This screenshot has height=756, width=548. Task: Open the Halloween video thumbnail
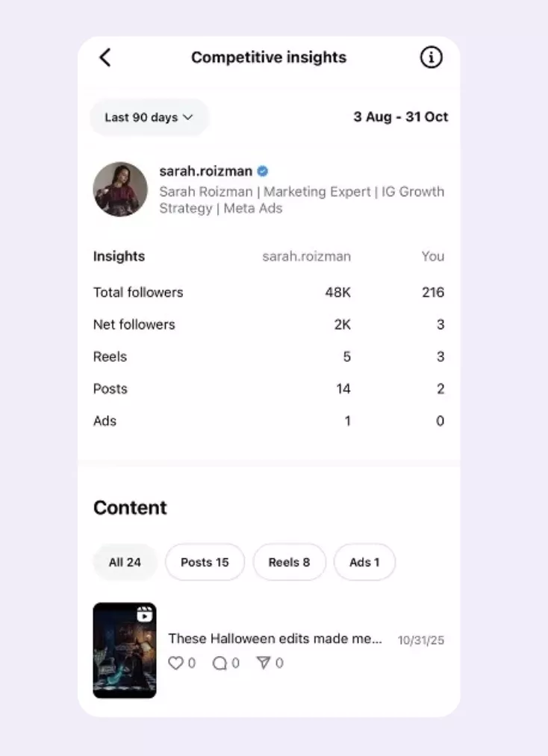coord(124,649)
